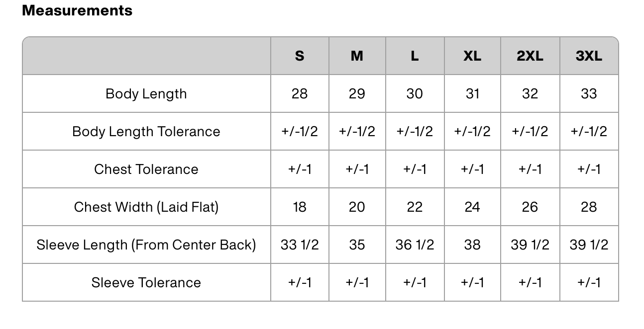
Task: Click the L size column header
Action: (x=415, y=56)
